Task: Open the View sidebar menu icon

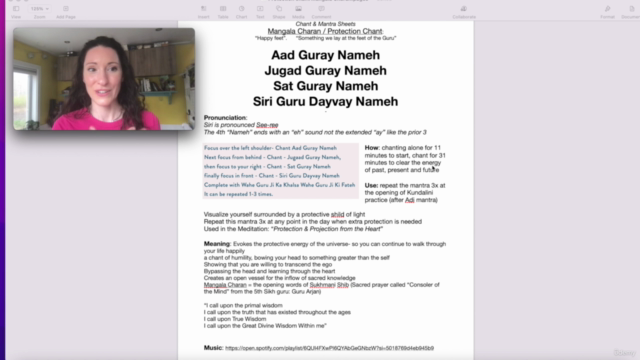Action: tap(16, 9)
